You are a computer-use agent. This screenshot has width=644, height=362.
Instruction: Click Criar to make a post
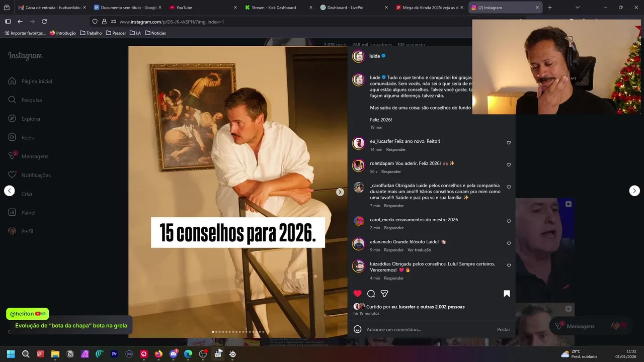click(21, 194)
